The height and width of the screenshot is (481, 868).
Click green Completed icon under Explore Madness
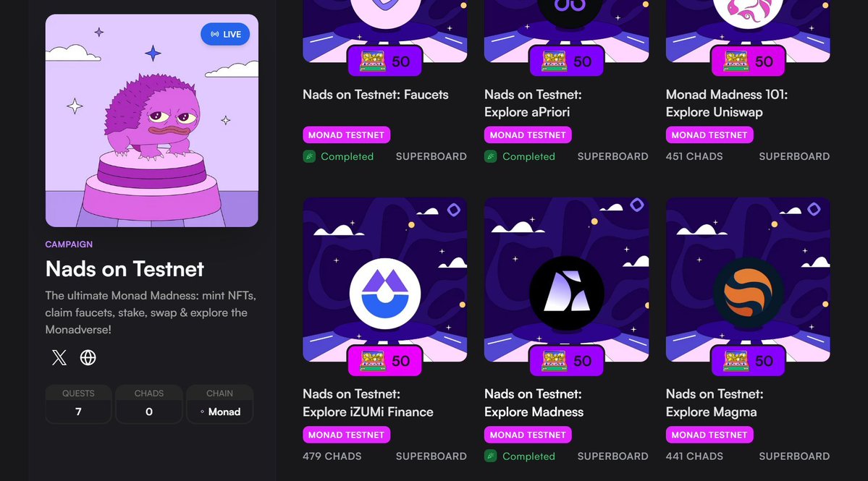click(490, 456)
